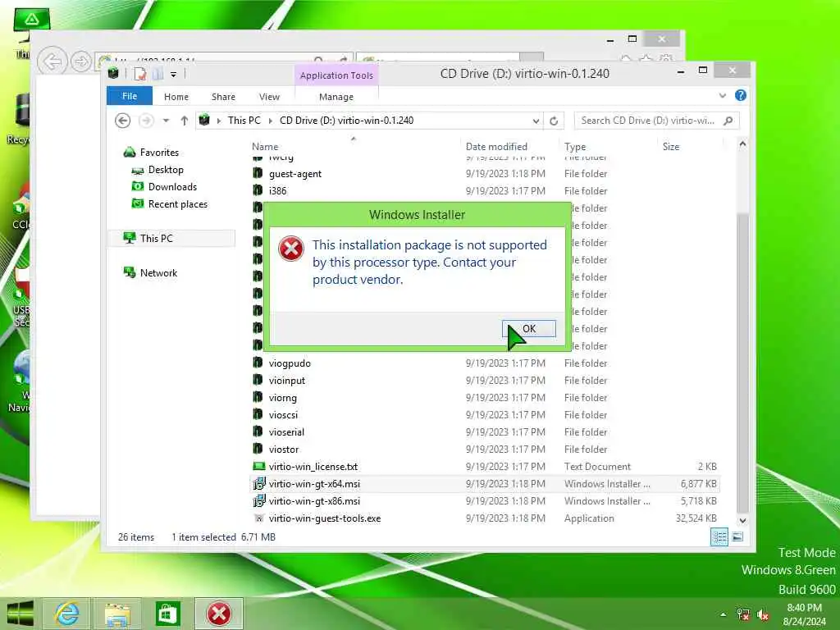
Task: Open the Manage tab under Application Tools
Action: 336,97
